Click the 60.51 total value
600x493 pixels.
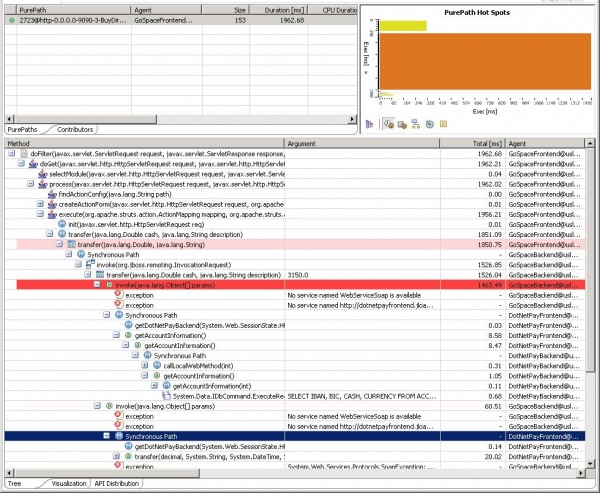(x=493, y=406)
